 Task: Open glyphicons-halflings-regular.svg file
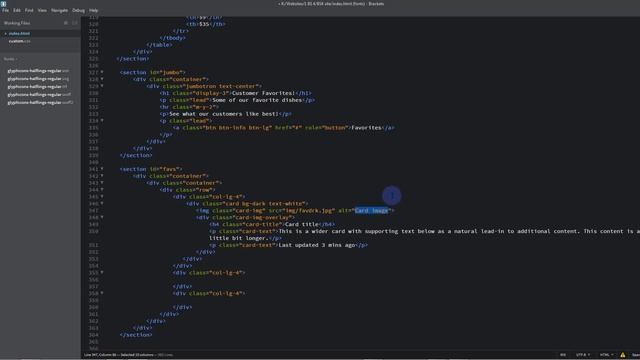tap(38, 78)
